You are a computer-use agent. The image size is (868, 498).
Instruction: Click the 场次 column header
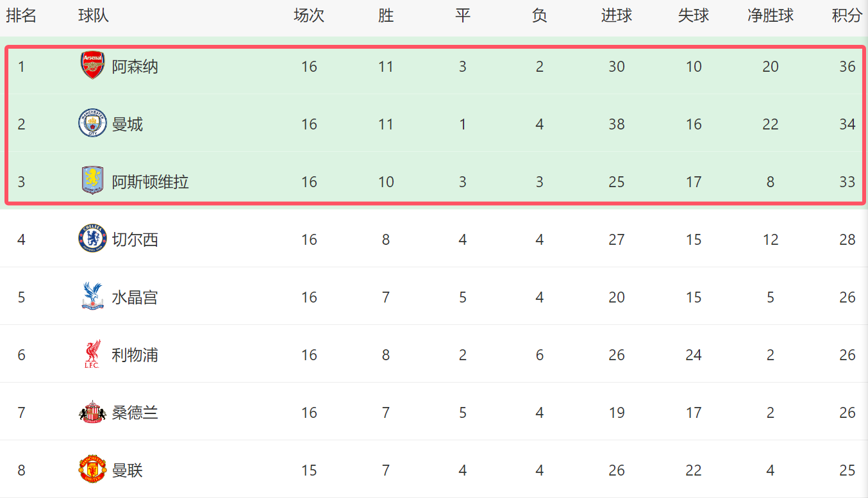click(x=308, y=16)
